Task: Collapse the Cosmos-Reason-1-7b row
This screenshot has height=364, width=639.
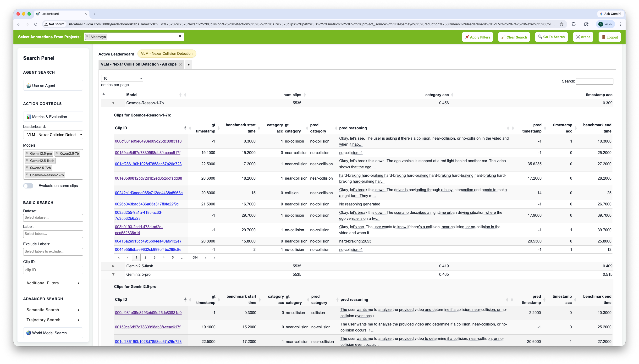Action: pyautogui.click(x=113, y=103)
